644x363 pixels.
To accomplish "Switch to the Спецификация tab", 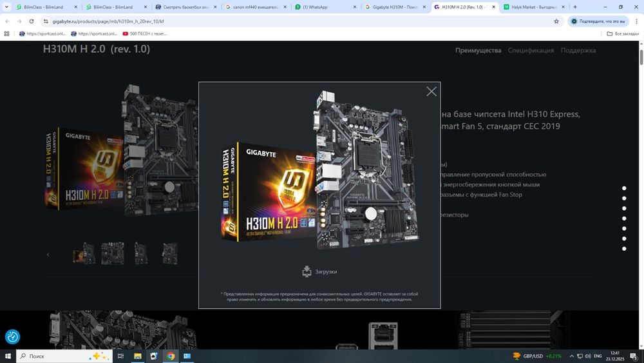I will [x=531, y=50].
